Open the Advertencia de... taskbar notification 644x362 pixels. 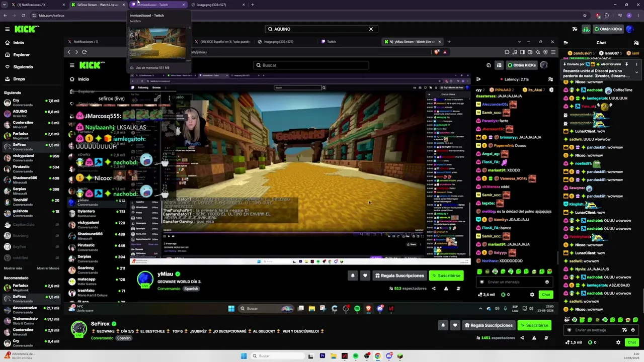pos(19,356)
